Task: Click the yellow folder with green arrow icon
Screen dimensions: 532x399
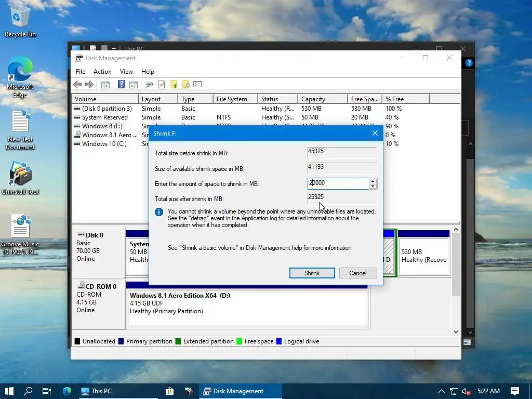Action: pyautogui.click(x=174, y=85)
